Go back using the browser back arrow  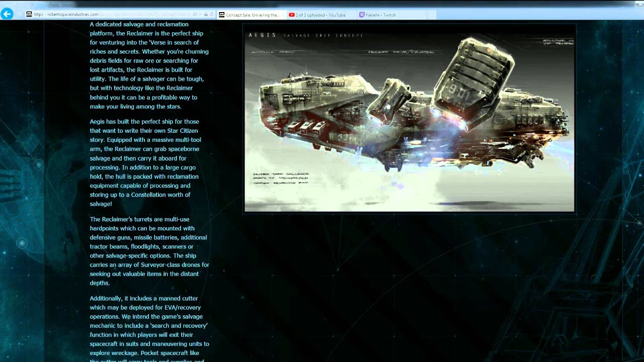(x=7, y=14)
